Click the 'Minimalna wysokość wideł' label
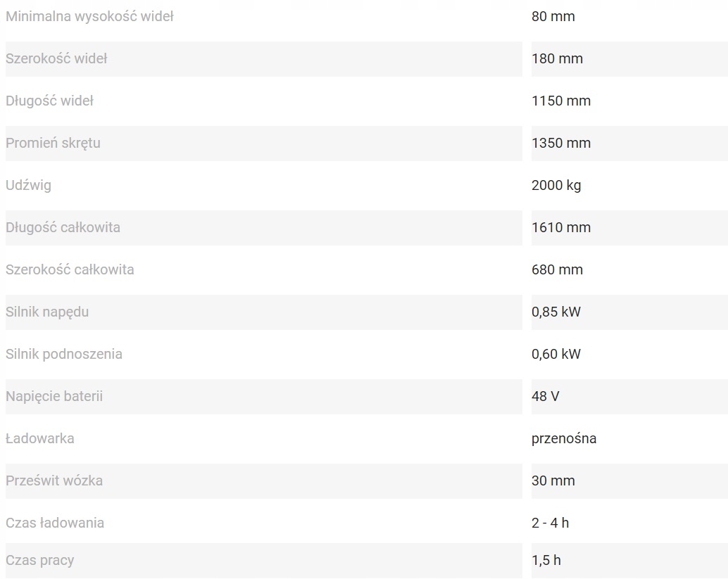728x579 pixels. (x=89, y=16)
